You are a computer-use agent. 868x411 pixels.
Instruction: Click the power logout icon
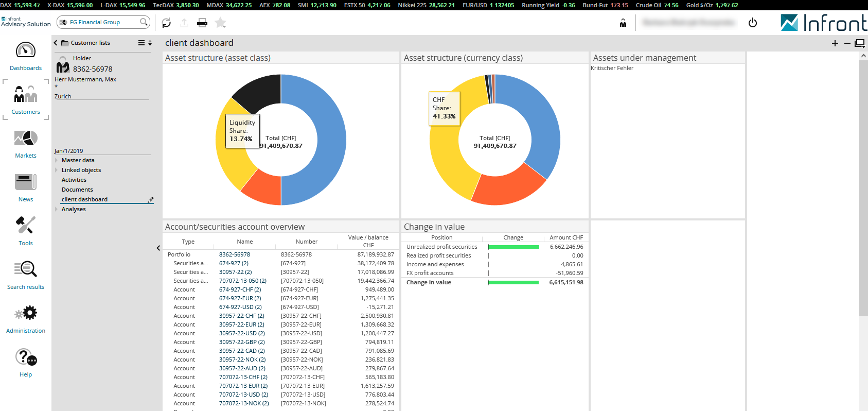[753, 23]
